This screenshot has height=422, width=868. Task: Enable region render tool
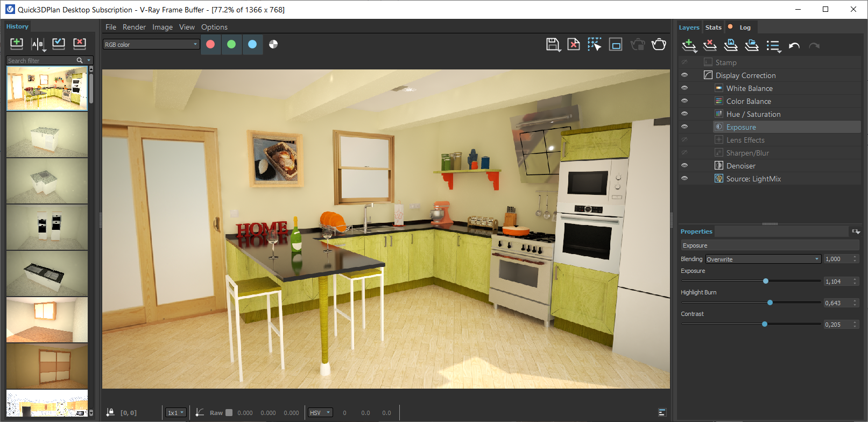[x=616, y=44]
